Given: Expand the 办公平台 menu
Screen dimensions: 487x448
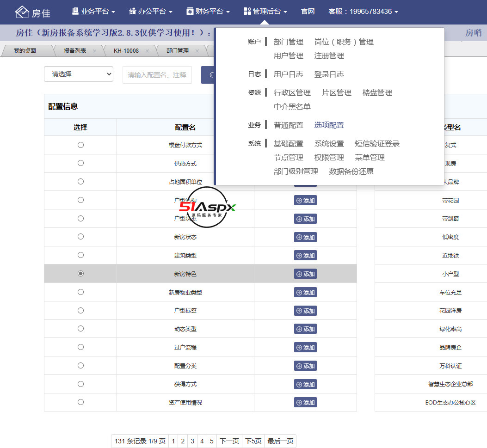Looking at the screenshot, I should (x=151, y=12).
